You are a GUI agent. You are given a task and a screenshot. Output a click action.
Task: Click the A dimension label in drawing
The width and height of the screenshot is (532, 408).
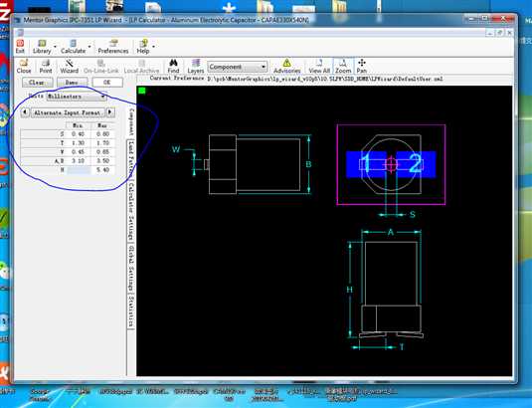(x=391, y=233)
